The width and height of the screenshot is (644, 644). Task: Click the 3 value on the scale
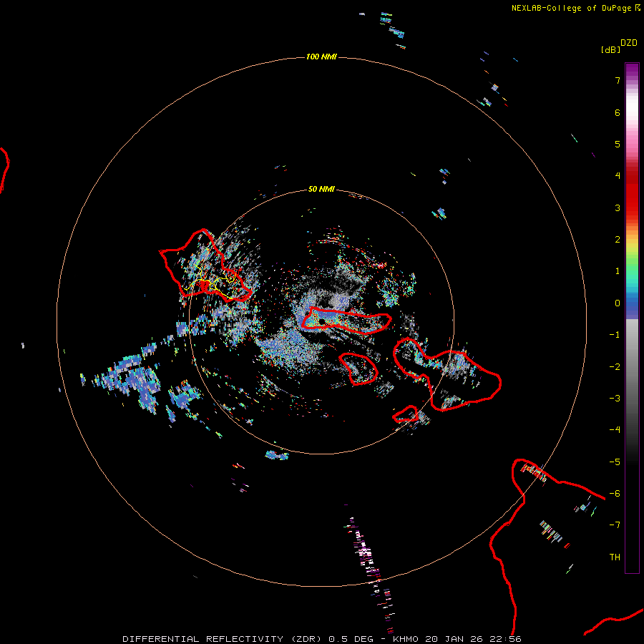618,208
